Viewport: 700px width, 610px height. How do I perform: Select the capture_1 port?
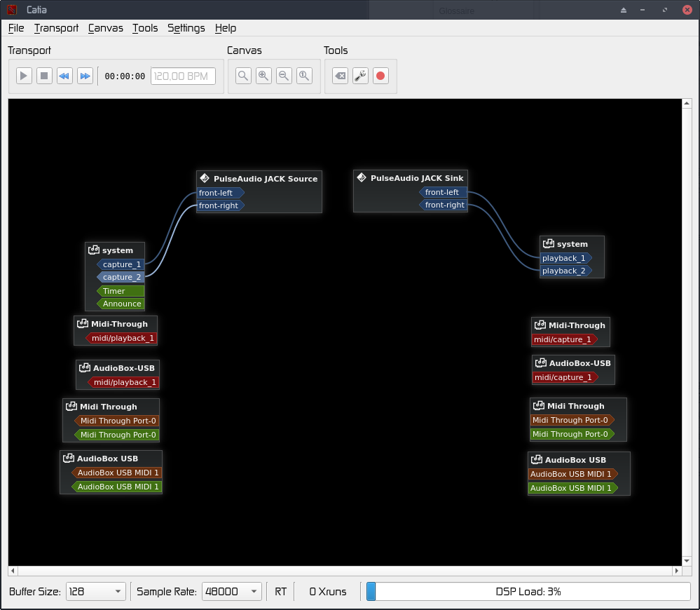click(121, 264)
